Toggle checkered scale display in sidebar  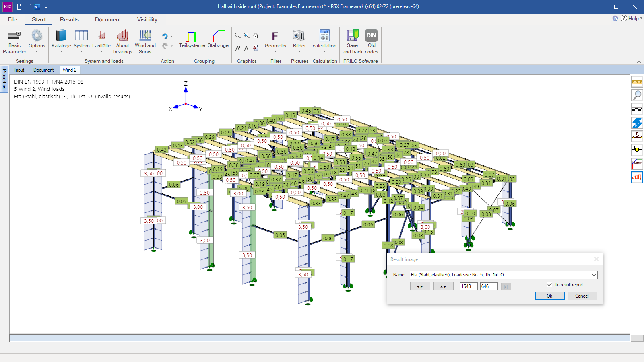637,109
